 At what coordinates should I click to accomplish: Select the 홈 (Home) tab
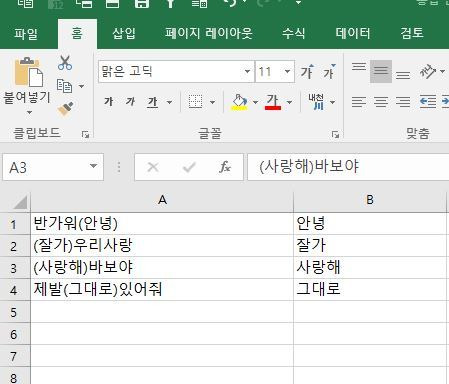77,33
